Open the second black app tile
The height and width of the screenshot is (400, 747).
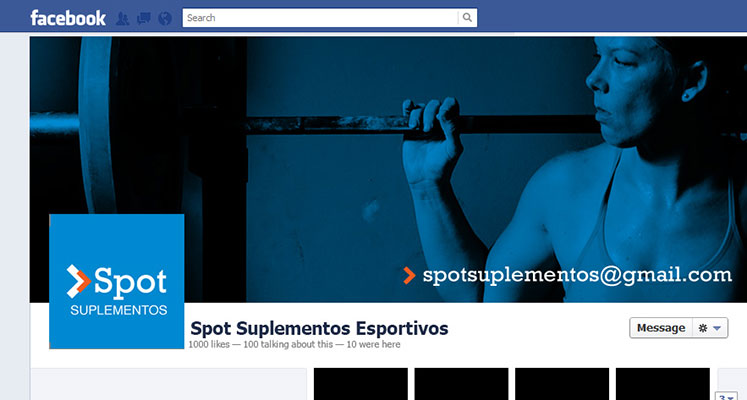click(461, 384)
